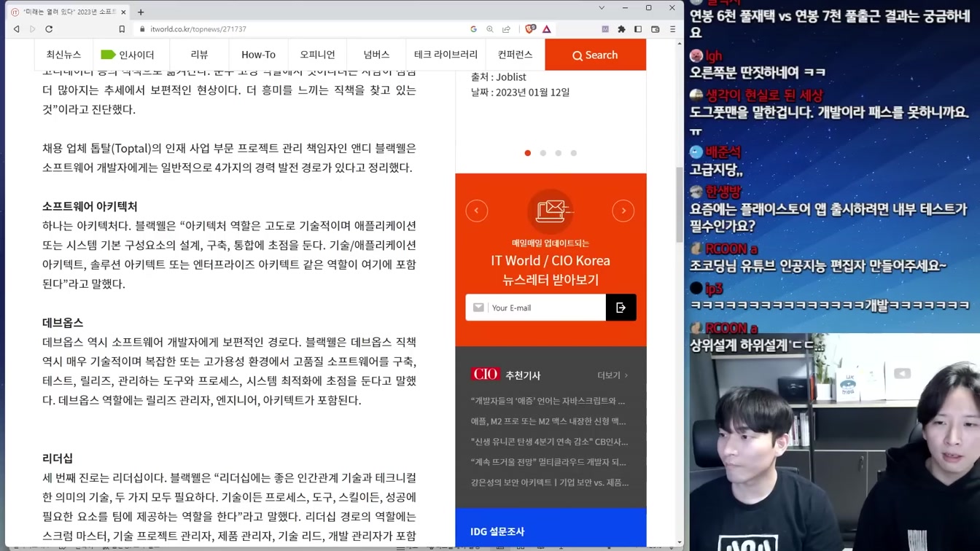Click the padlock site info icon

(141, 29)
